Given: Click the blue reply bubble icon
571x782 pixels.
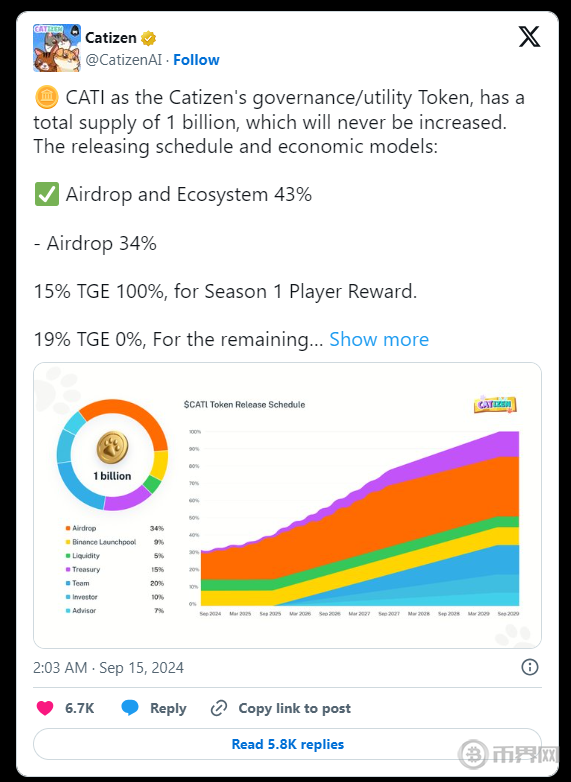Looking at the screenshot, I should pyautogui.click(x=130, y=708).
